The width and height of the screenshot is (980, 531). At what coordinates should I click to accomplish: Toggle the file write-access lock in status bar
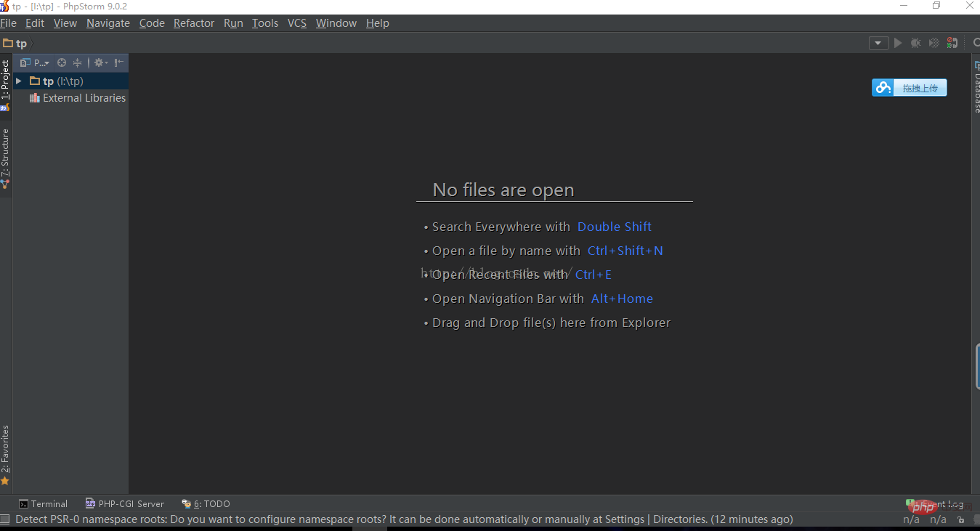961,520
